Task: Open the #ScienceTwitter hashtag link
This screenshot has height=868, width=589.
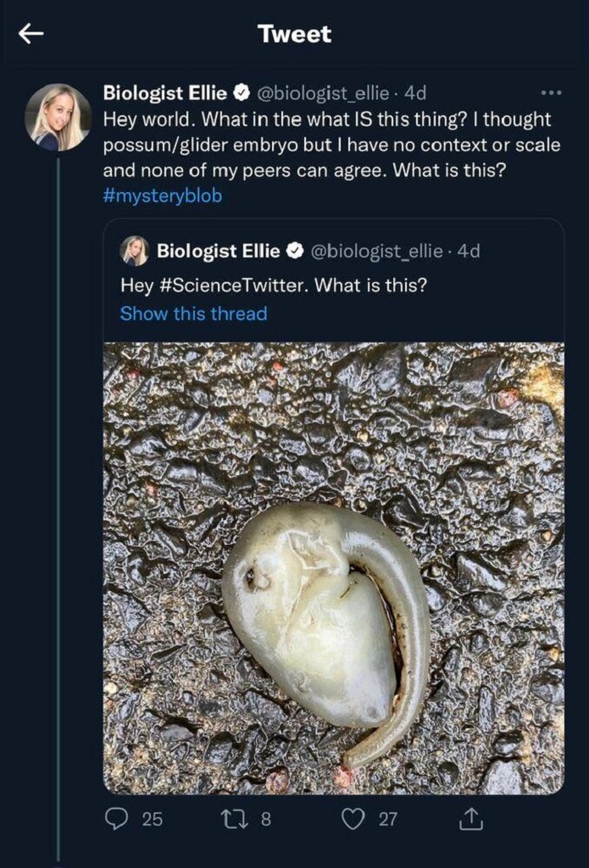Action: pyautogui.click(x=232, y=285)
